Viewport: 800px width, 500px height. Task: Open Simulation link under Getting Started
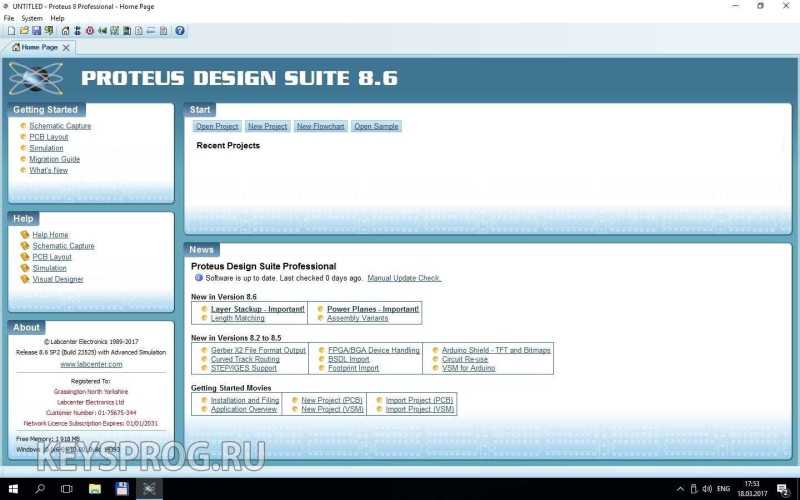click(46, 148)
